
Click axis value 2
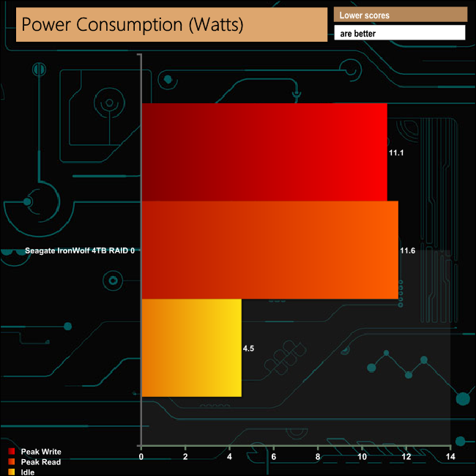pyautogui.click(x=185, y=456)
